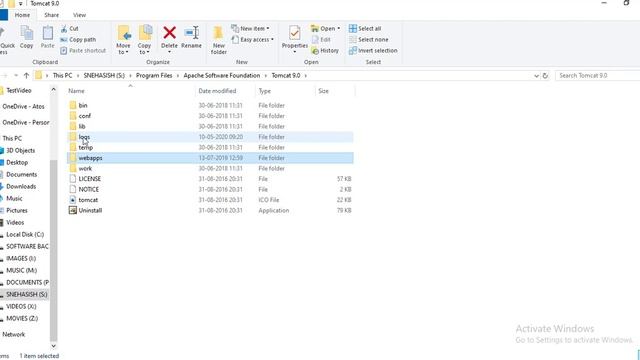
Task: Select the work folder row
Action: pos(210,169)
